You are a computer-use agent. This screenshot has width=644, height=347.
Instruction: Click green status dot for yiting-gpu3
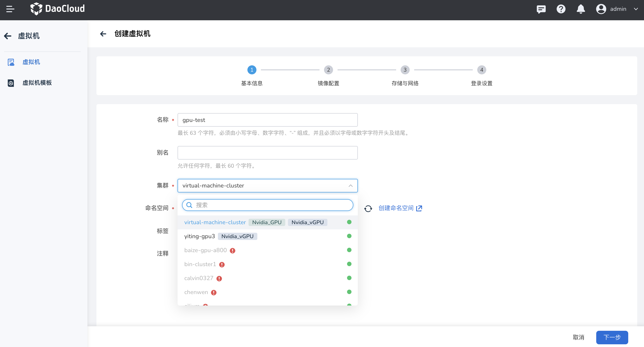349,236
